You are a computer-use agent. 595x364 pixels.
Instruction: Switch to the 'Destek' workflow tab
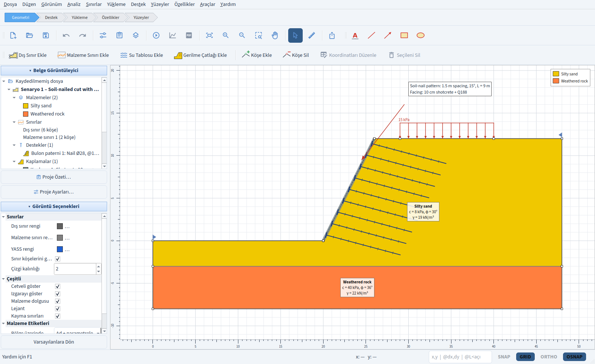[51, 17]
